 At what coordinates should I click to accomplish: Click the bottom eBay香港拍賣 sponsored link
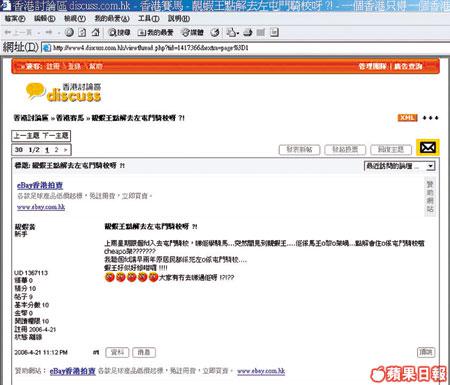[x=73, y=371]
